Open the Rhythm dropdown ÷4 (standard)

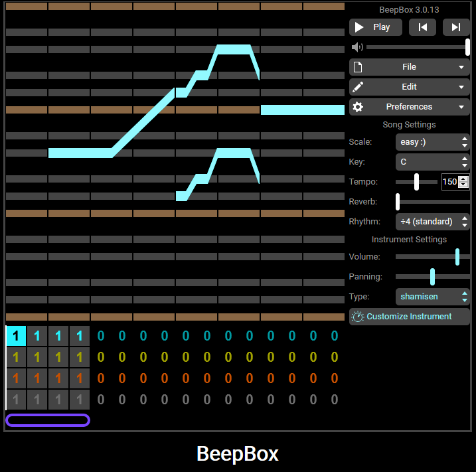click(x=433, y=222)
